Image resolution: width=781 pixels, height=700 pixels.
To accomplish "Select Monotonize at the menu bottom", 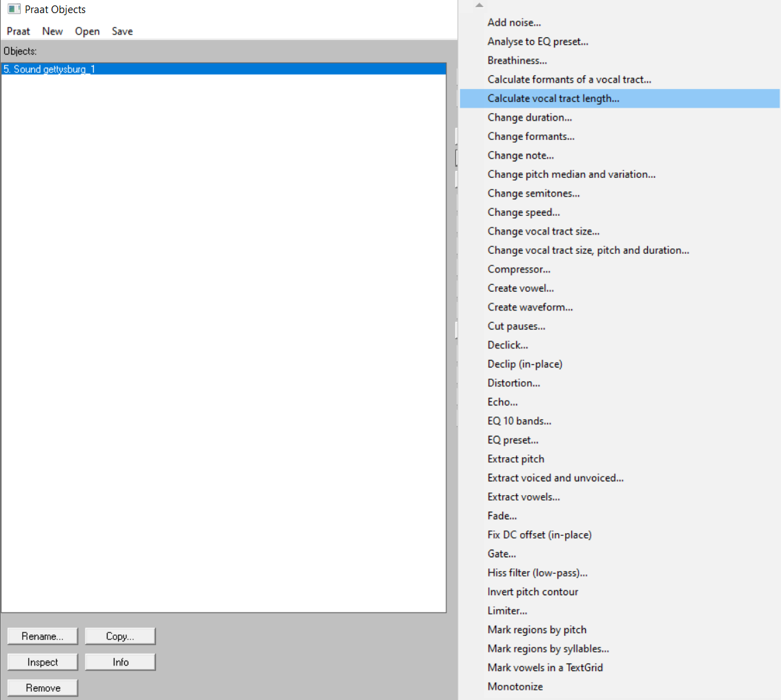I will coord(515,686).
